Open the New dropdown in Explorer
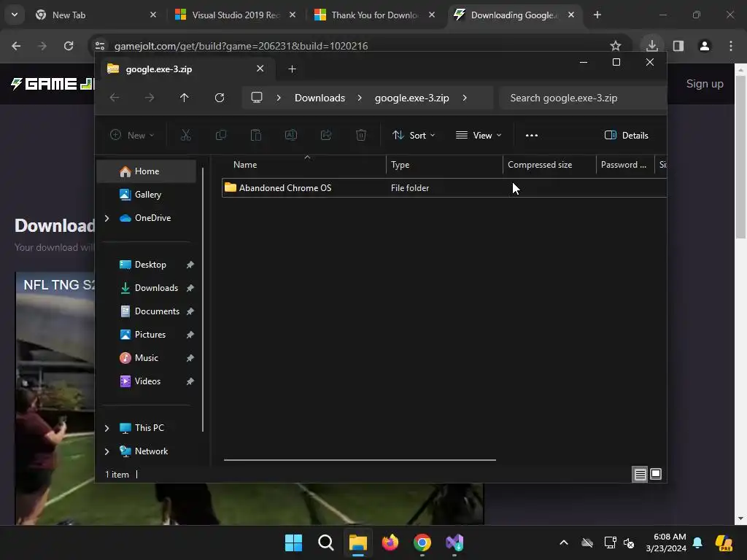Viewport: 747px width, 560px height. tap(132, 135)
